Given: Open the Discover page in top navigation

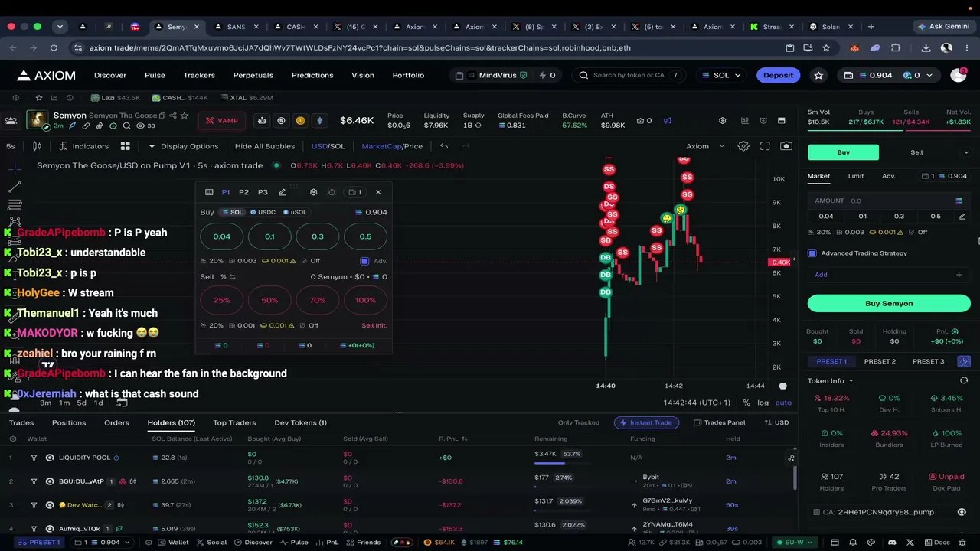Looking at the screenshot, I should pos(110,75).
